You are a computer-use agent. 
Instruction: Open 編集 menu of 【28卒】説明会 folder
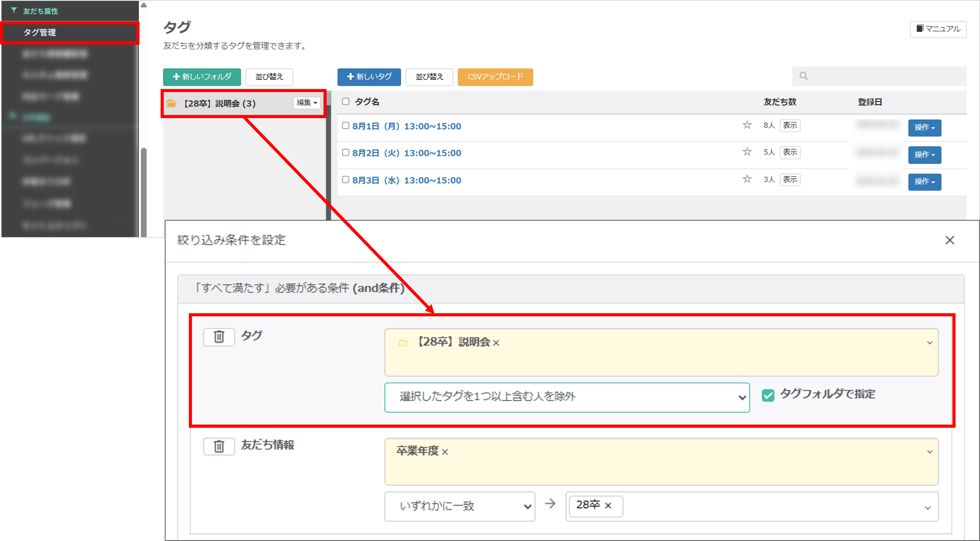(307, 103)
